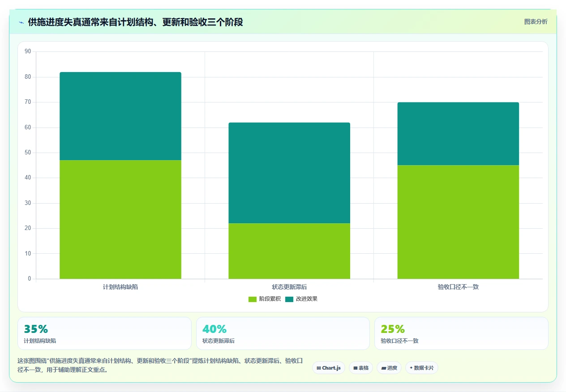566x392 pixels.
Task: Click the 图表分析 label in header
Action: coord(536,21)
